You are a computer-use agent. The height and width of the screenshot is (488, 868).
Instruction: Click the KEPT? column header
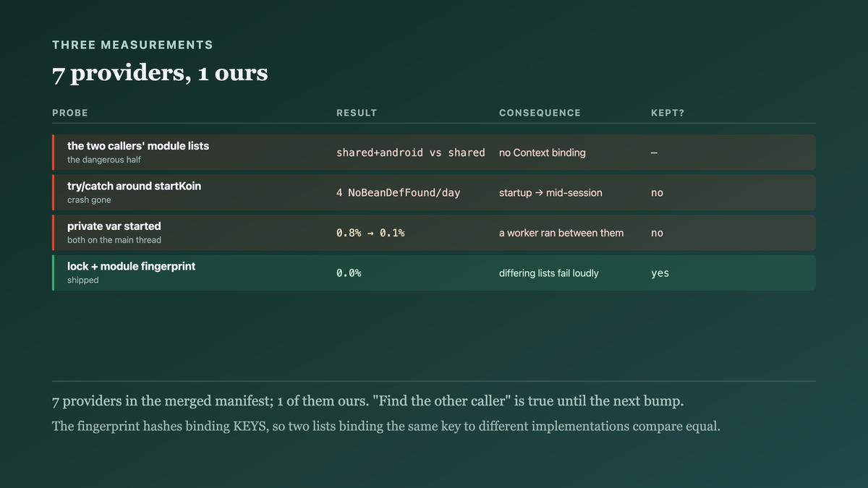click(668, 113)
